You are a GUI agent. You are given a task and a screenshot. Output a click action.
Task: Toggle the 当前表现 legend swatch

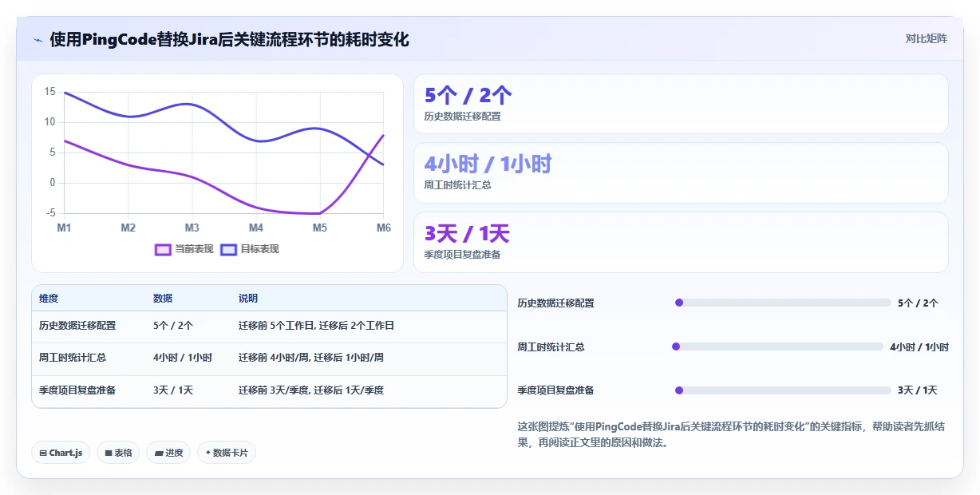163,249
